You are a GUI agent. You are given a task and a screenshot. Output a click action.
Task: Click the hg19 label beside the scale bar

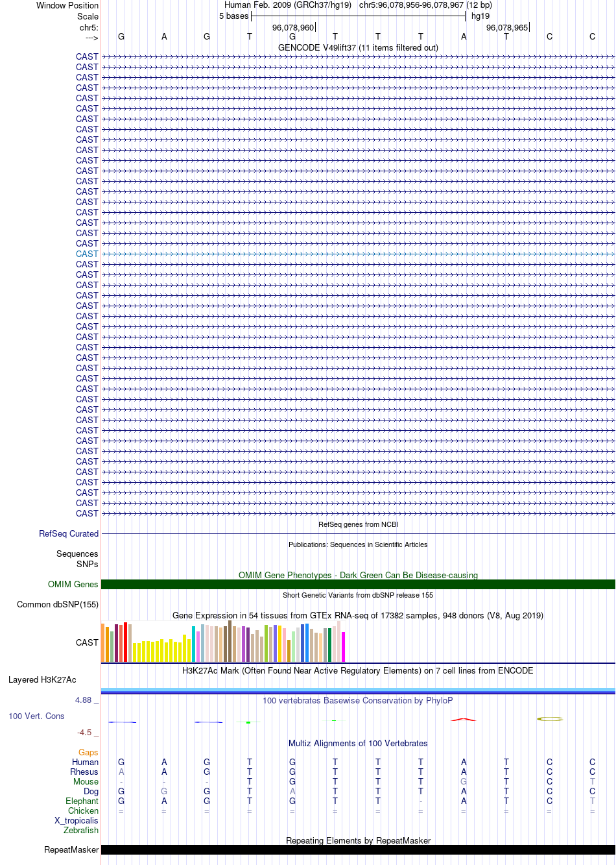480,16
